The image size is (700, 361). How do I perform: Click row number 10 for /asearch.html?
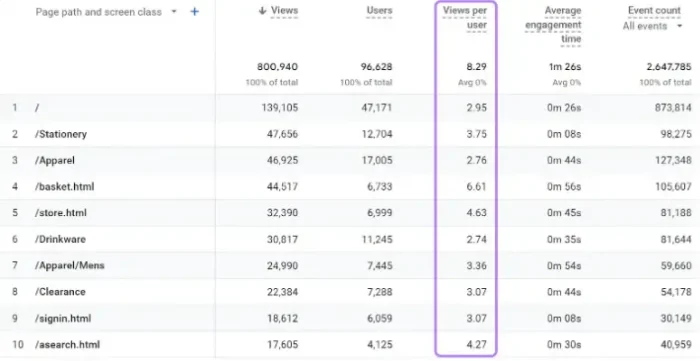(17, 344)
